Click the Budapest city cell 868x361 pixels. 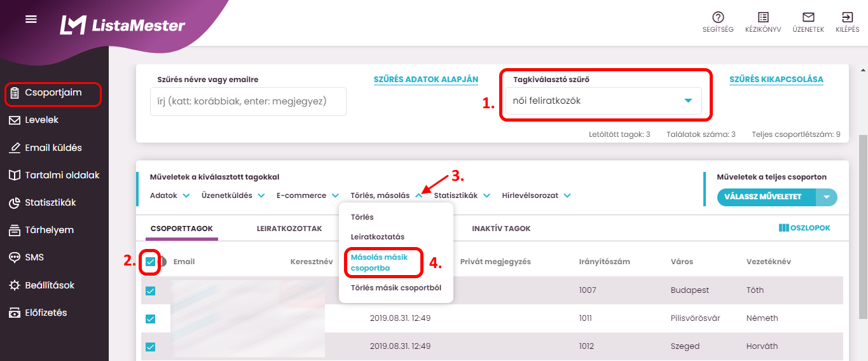(690, 290)
